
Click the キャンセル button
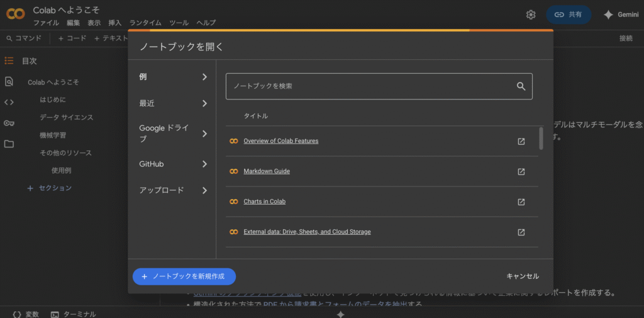click(x=523, y=276)
